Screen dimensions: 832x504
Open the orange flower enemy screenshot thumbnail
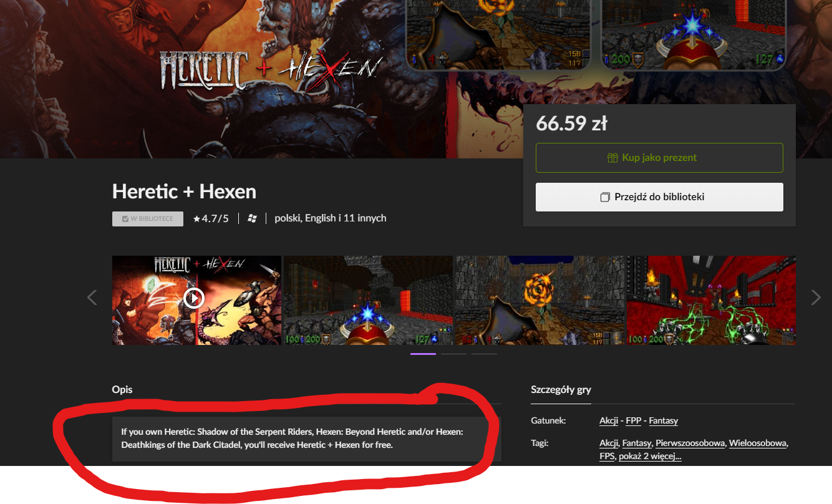[539, 300]
